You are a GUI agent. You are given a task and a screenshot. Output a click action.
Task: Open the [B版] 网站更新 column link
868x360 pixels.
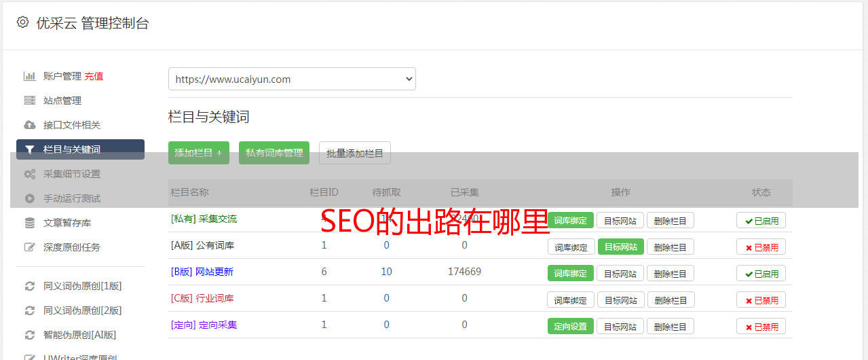pos(202,272)
